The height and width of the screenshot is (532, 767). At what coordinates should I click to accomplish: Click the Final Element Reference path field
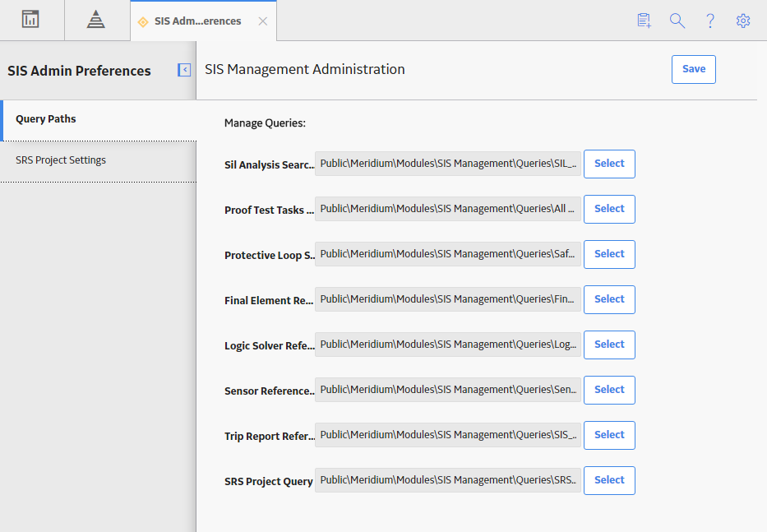click(x=448, y=299)
